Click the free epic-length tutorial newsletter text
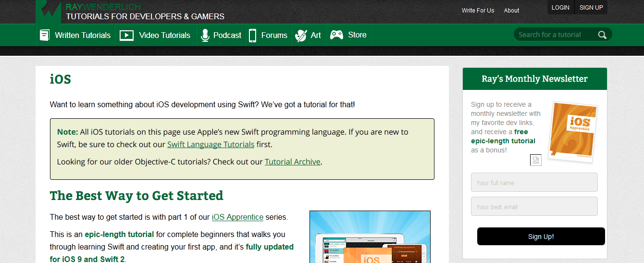 tap(504, 137)
